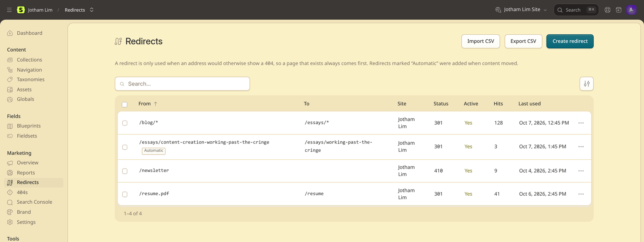Click the /newsletter from path

(154, 171)
